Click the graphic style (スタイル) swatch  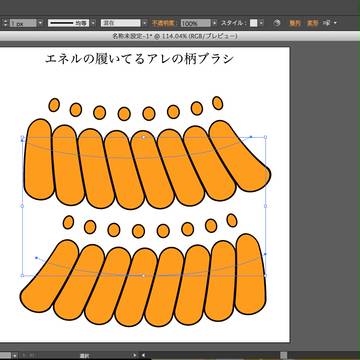tap(254, 23)
